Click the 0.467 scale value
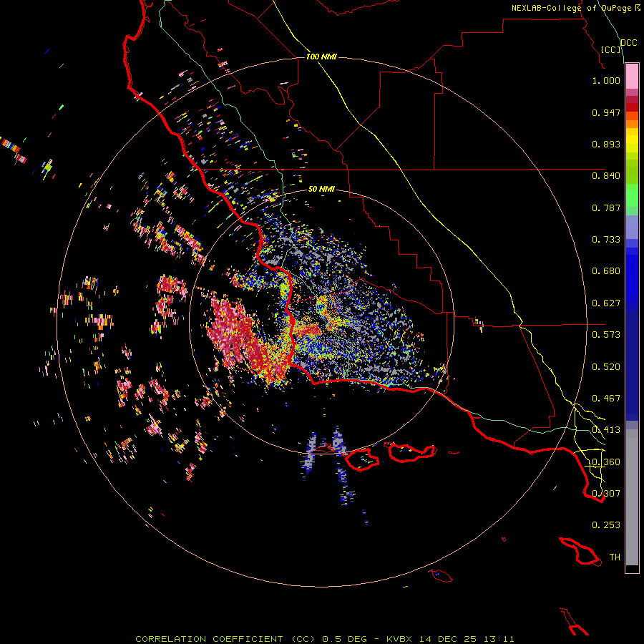644x644 pixels. click(x=606, y=399)
